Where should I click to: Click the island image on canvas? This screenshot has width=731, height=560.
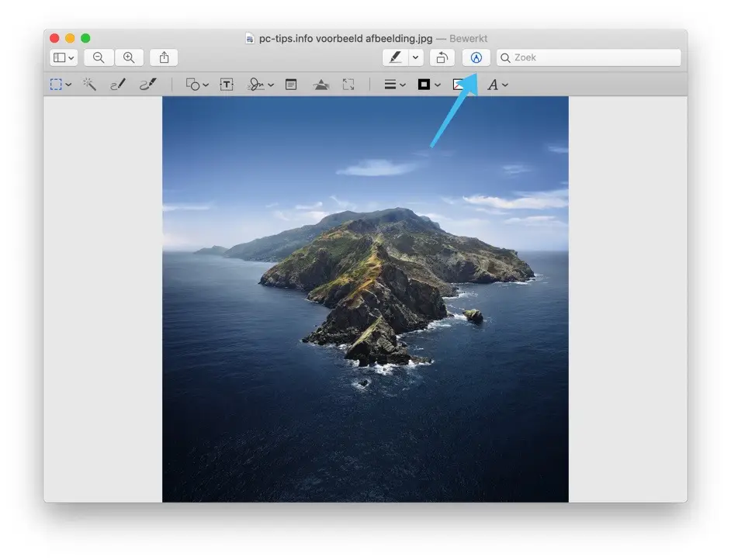(365, 299)
